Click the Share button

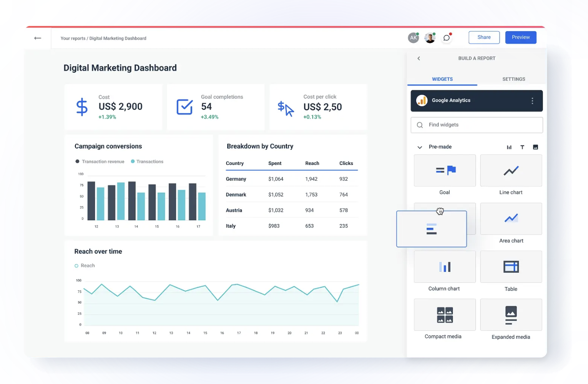point(484,37)
